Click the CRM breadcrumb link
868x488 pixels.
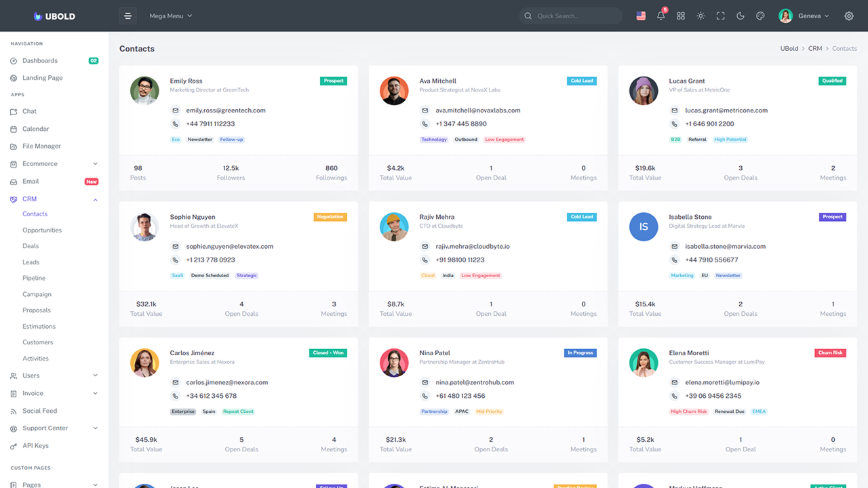815,49
